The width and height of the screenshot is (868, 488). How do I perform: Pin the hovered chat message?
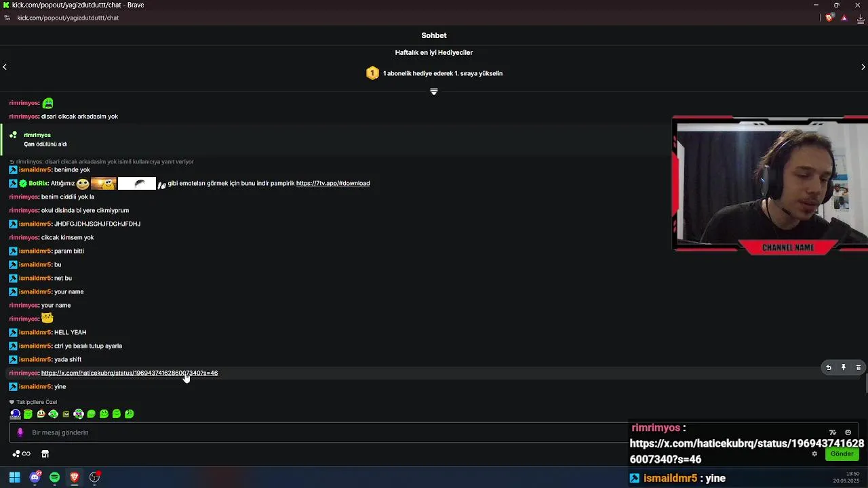(844, 367)
